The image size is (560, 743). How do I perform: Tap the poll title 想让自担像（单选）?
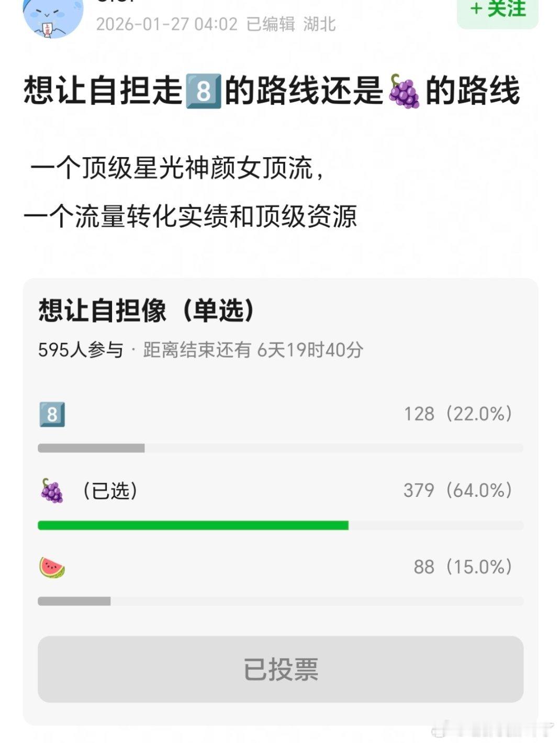click(x=147, y=311)
